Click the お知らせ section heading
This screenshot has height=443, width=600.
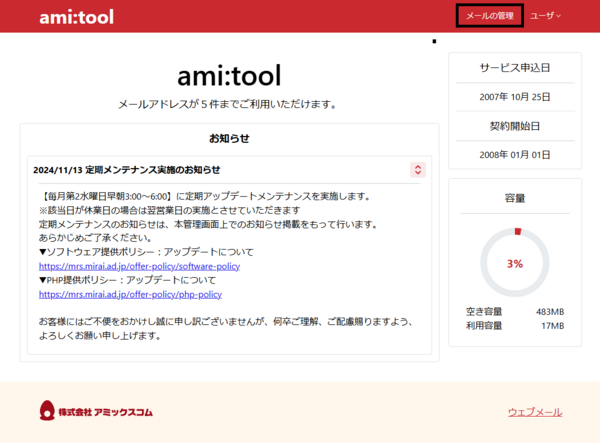[x=229, y=138]
